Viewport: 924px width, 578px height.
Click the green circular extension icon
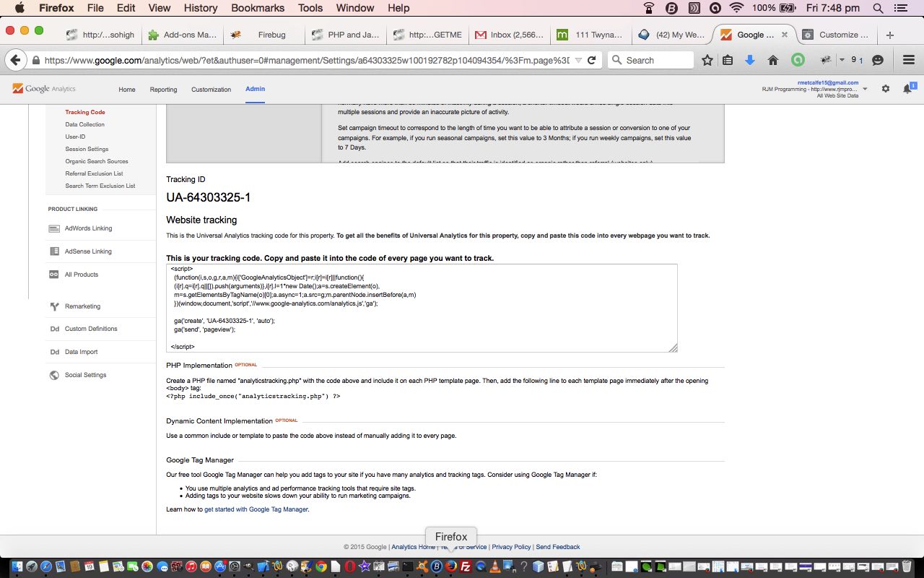[x=798, y=60]
